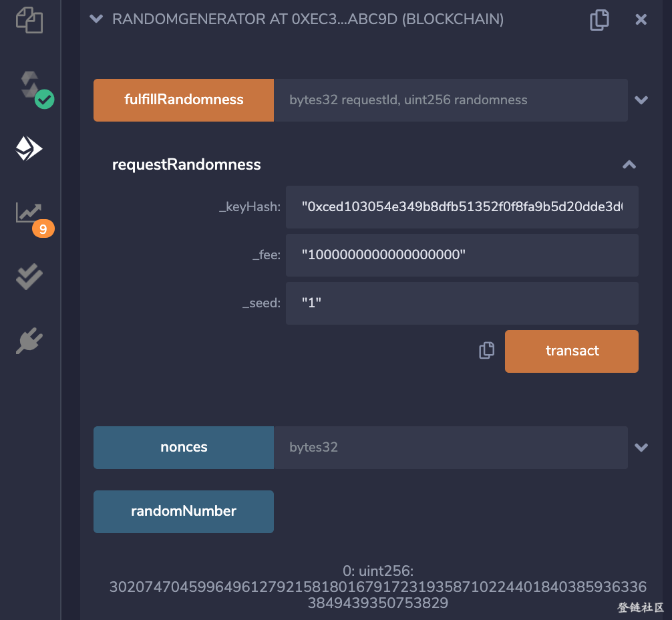Expand the nonces parameter field

tap(641, 447)
